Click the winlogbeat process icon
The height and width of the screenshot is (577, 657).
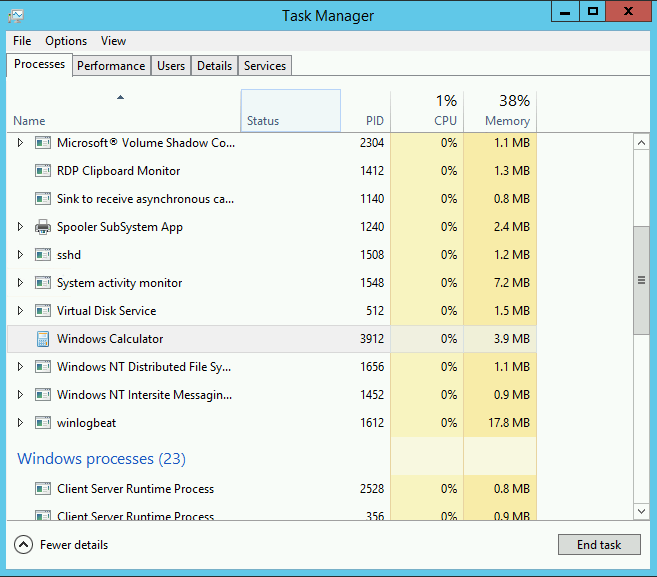point(43,423)
